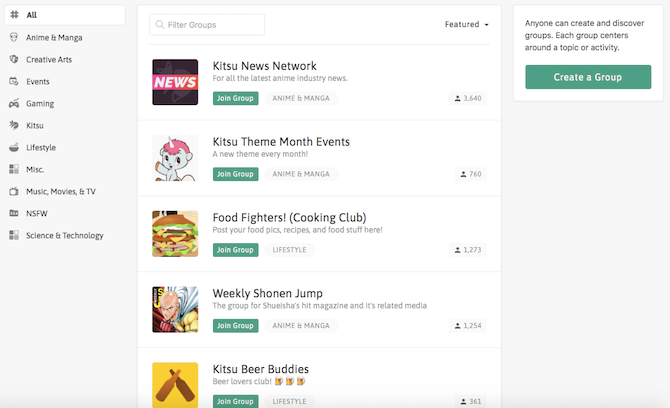This screenshot has width=670, height=408.
Task: Open the Kitsu fox icon category
Action: [x=14, y=125]
